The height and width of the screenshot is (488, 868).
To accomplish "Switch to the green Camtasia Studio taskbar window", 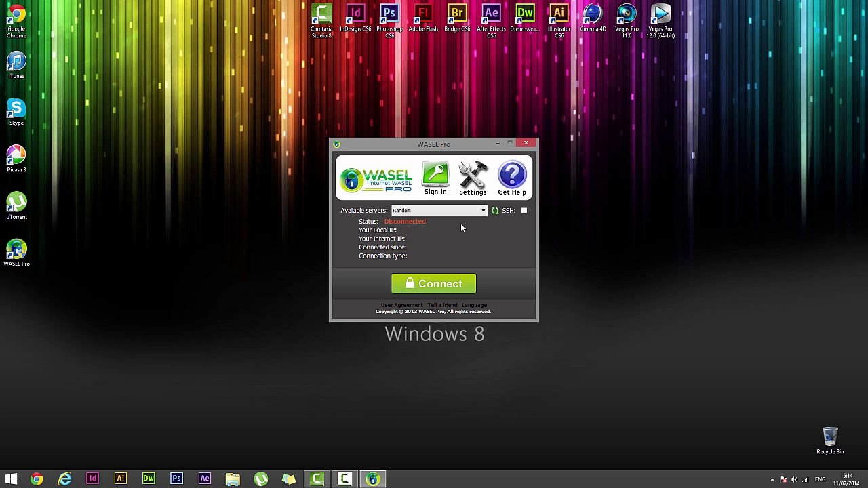I will pyautogui.click(x=317, y=479).
